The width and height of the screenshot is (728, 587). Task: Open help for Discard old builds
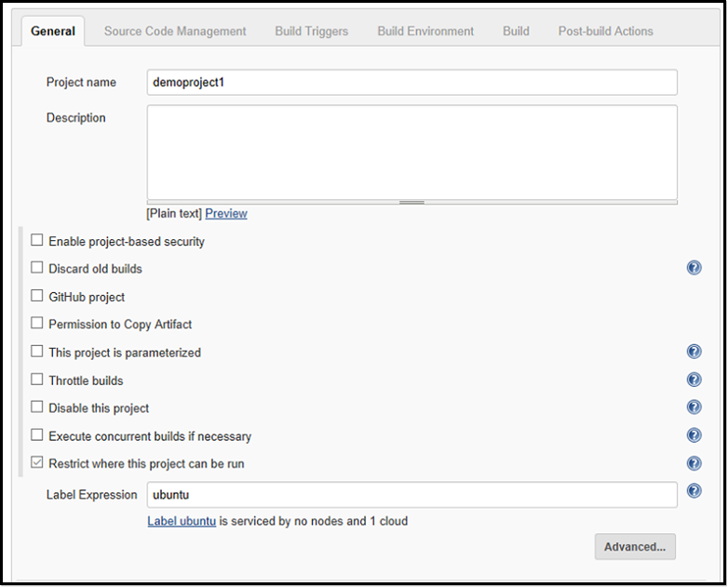(x=694, y=268)
